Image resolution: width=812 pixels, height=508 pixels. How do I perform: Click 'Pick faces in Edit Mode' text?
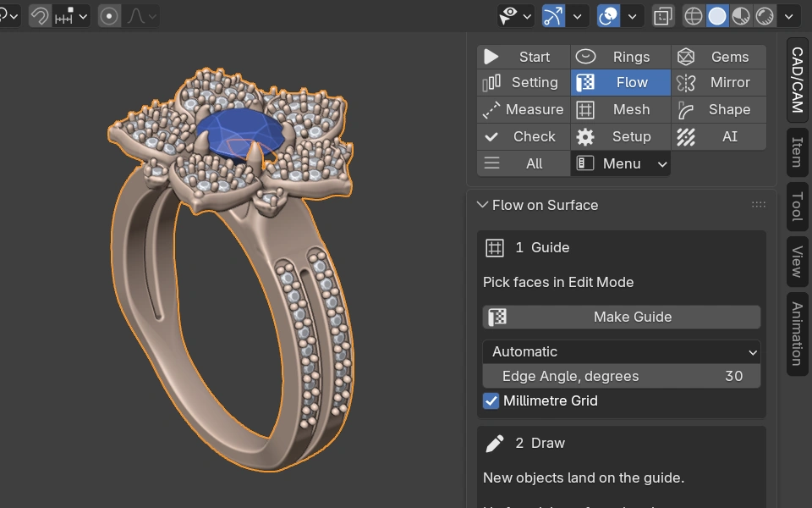pos(558,282)
